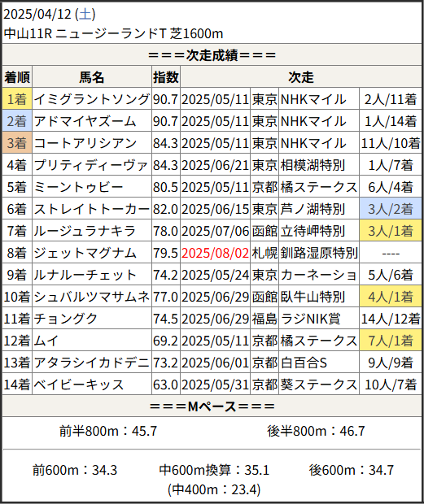Image resolution: width=424 pixels, height=504 pixels.
Task: Click the 釧路湿原特別 race name
Action: (319, 253)
